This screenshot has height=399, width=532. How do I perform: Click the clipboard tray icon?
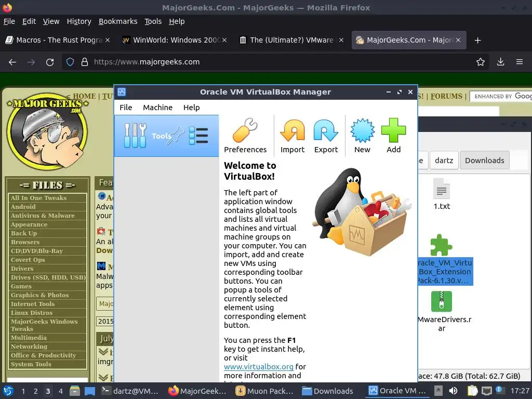click(x=472, y=391)
